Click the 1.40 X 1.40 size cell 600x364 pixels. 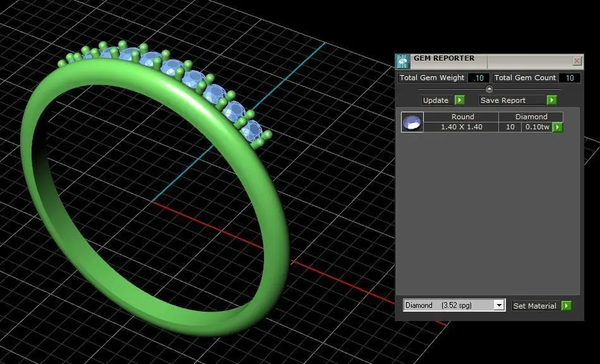461,127
